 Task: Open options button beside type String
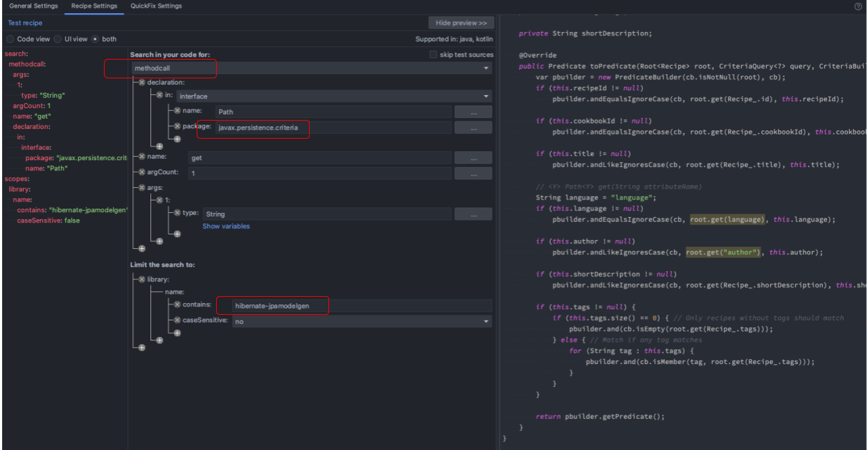473,214
